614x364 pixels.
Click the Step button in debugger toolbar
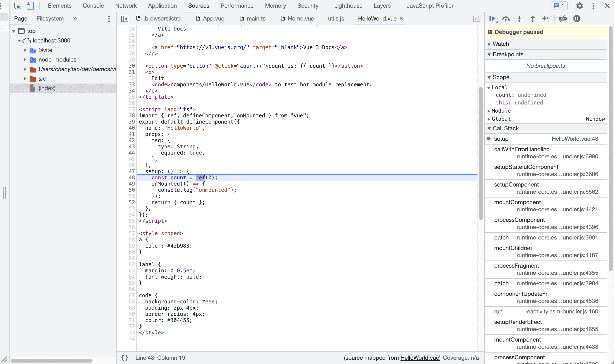tap(545, 19)
